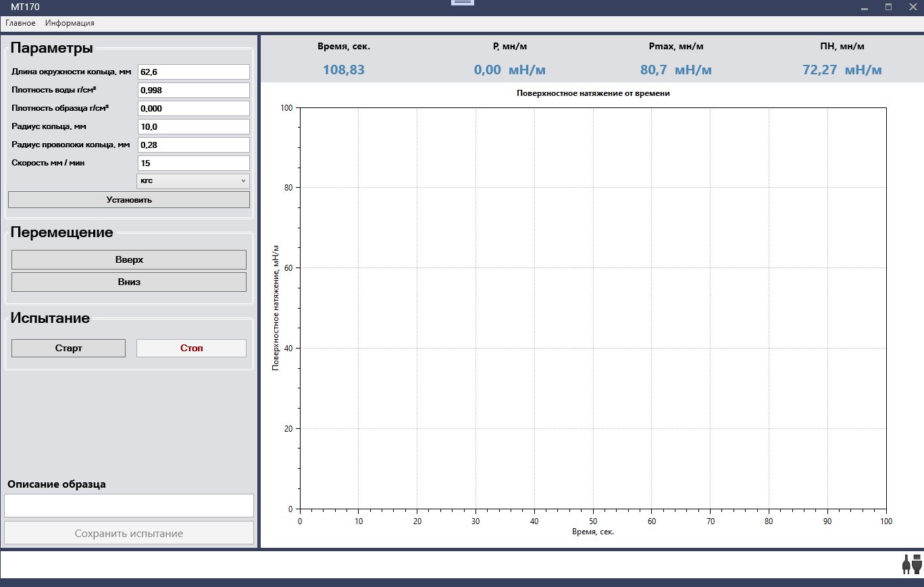Click the Время, сек. header label
Screen dimensions: 924x587
pos(344,47)
